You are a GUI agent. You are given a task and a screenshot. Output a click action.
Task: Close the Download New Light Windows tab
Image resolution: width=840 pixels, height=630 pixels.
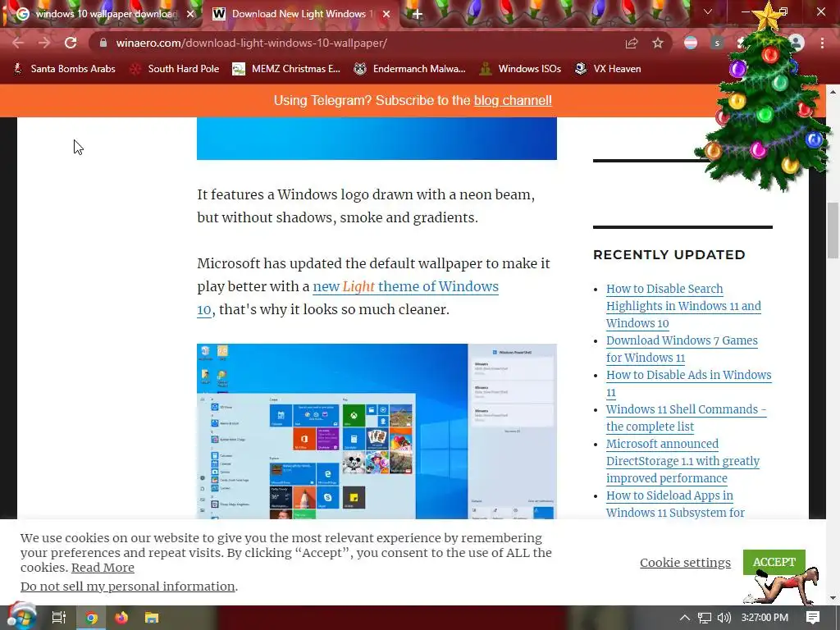pos(386,14)
